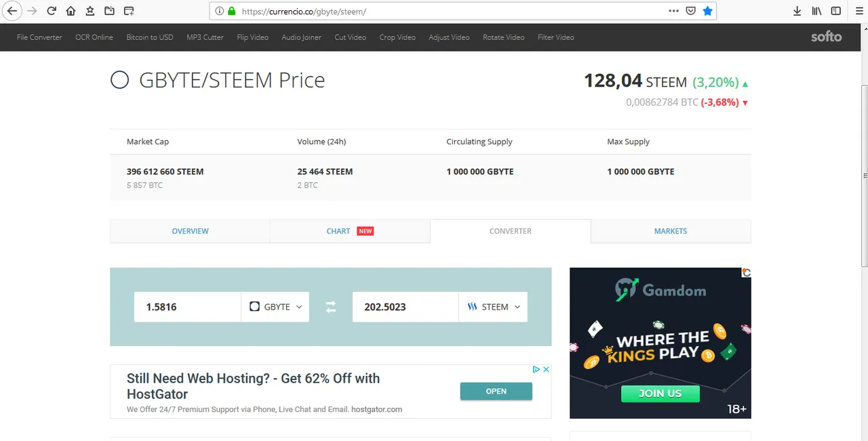Click the Gamdom logo in banner
This screenshot has height=441, width=868.
tap(660, 290)
